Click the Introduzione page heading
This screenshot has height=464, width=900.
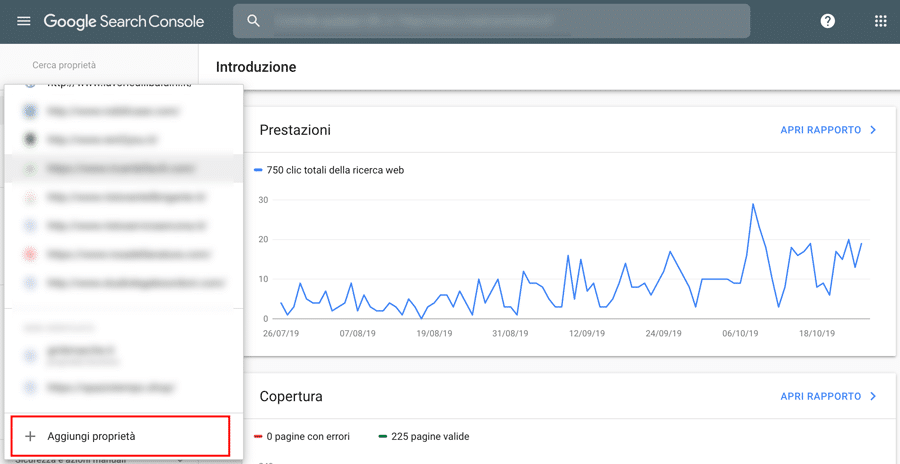(256, 67)
